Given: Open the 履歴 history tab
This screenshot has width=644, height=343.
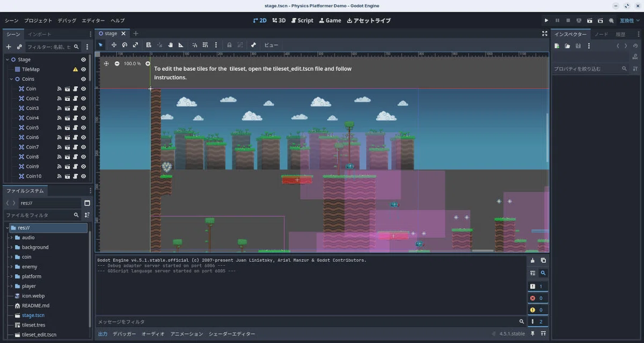Looking at the screenshot, I should coord(620,34).
